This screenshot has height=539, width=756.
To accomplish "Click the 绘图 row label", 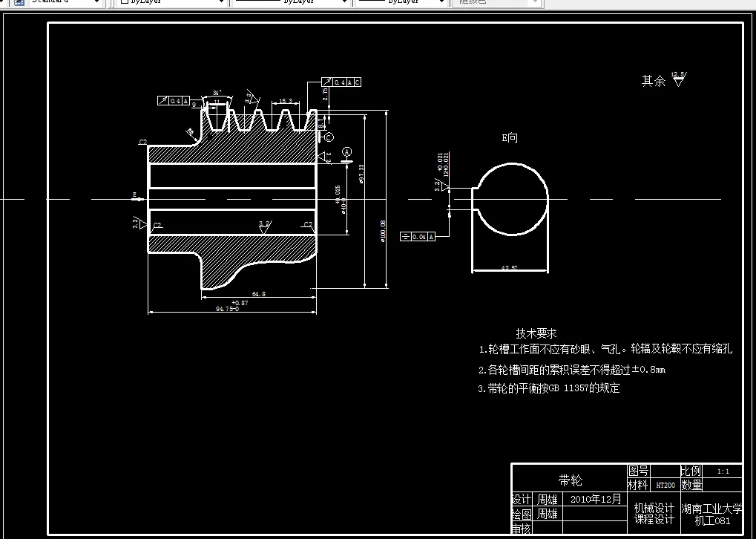I will (522, 514).
